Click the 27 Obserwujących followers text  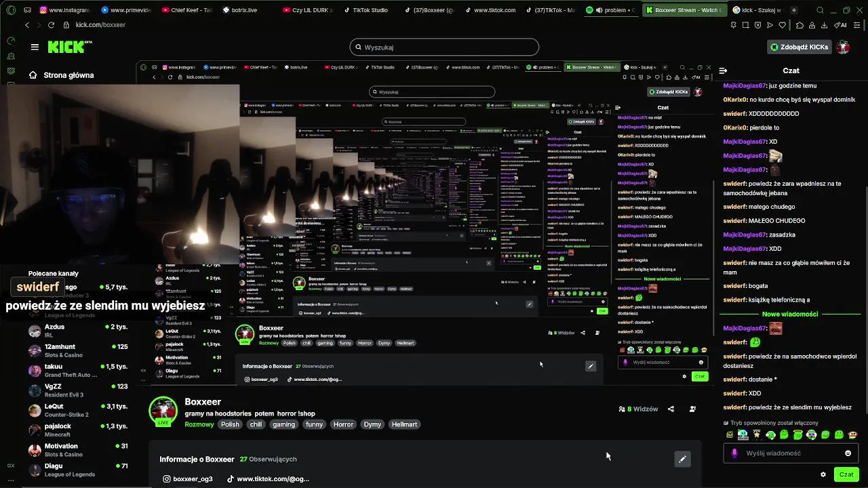[267, 460]
